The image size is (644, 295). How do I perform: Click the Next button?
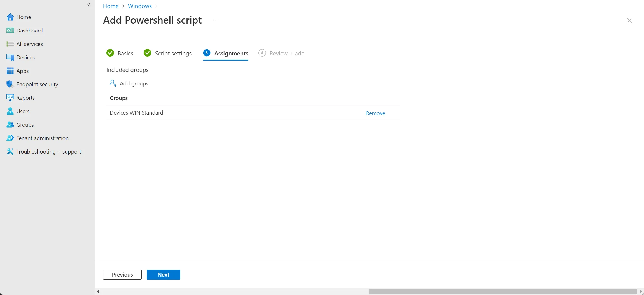tap(164, 275)
